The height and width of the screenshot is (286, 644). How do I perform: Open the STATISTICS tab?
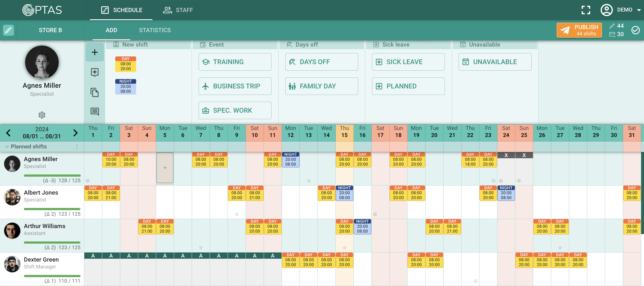155,30
